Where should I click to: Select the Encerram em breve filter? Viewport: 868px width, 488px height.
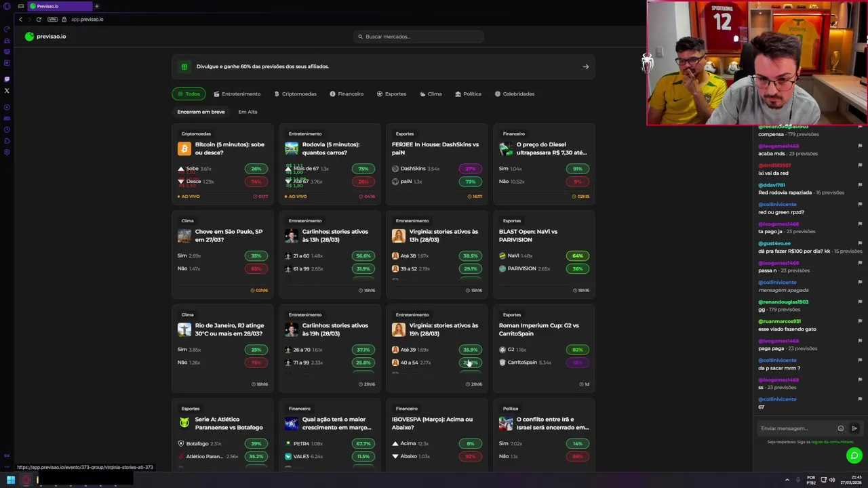click(x=201, y=112)
